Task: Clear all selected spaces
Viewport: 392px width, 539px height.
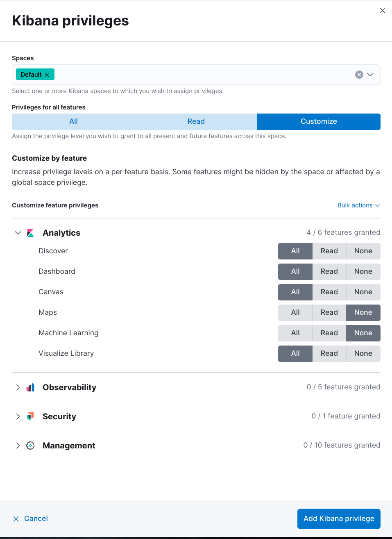Action: click(359, 74)
